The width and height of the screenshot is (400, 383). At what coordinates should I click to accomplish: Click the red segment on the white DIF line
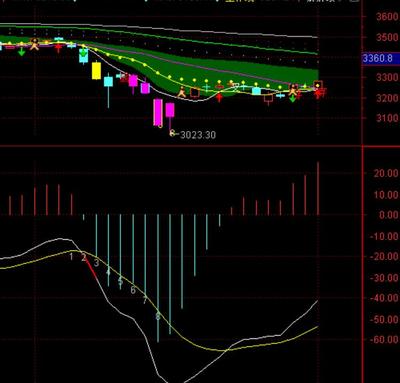coord(91,269)
